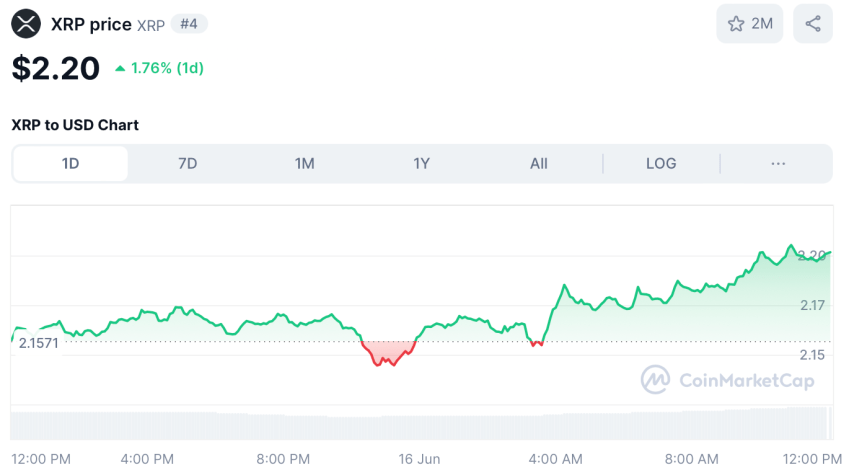This screenshot has height=470, width=849.
Task: Click the XRP coin logo icon
Action: (x=26, y=24)
